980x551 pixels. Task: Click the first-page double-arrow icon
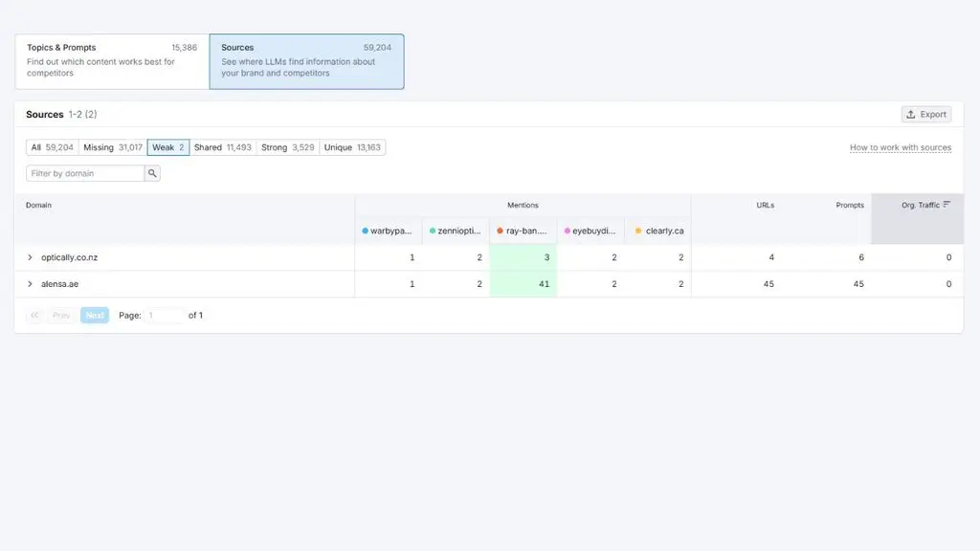(x=34, y=316)
